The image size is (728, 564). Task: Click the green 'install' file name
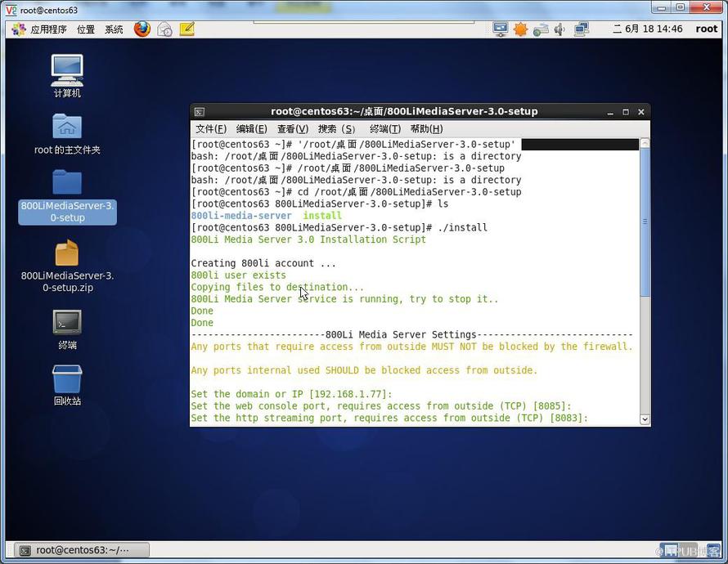click(322, 216)
